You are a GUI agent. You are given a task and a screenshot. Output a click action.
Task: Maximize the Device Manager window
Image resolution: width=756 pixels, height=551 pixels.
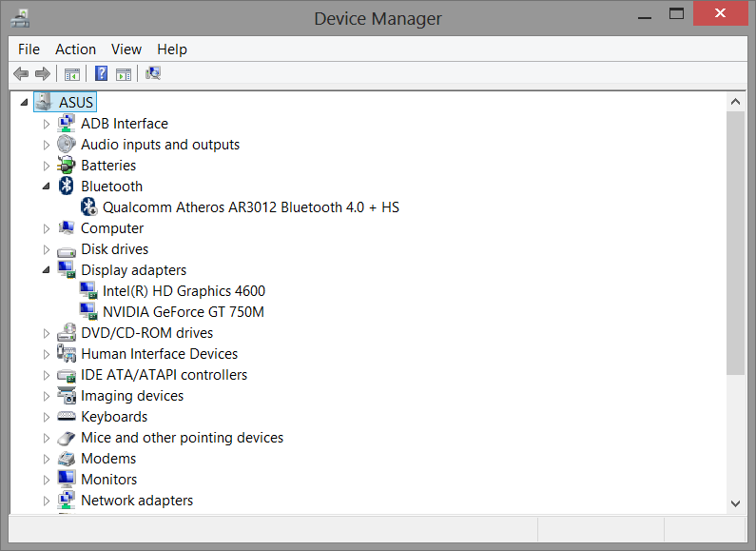click(676, 14)
